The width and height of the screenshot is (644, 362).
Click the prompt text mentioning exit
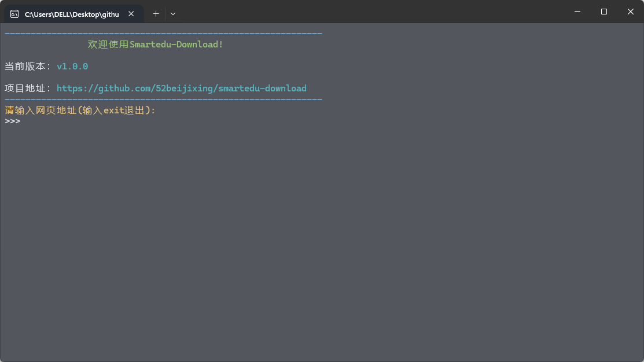tap(80, 110)
